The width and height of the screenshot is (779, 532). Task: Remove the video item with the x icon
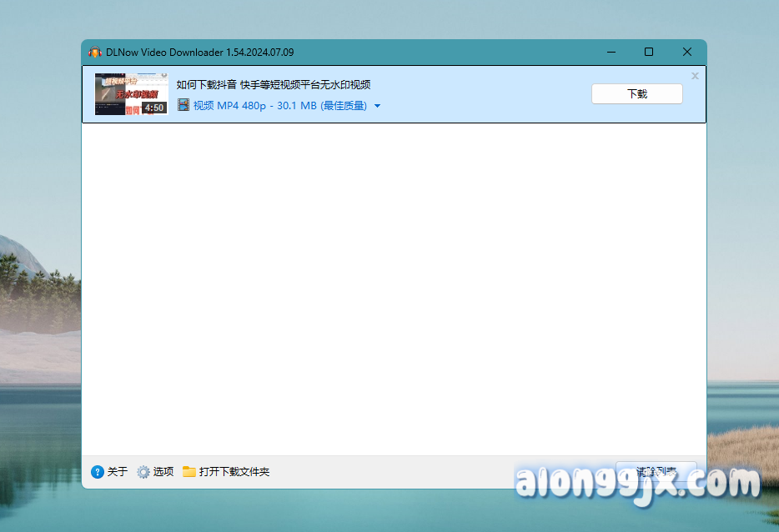695,76
